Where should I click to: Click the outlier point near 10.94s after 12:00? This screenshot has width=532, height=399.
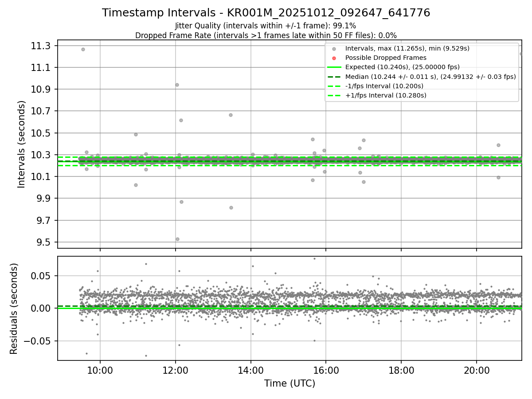tap(177, 85)
